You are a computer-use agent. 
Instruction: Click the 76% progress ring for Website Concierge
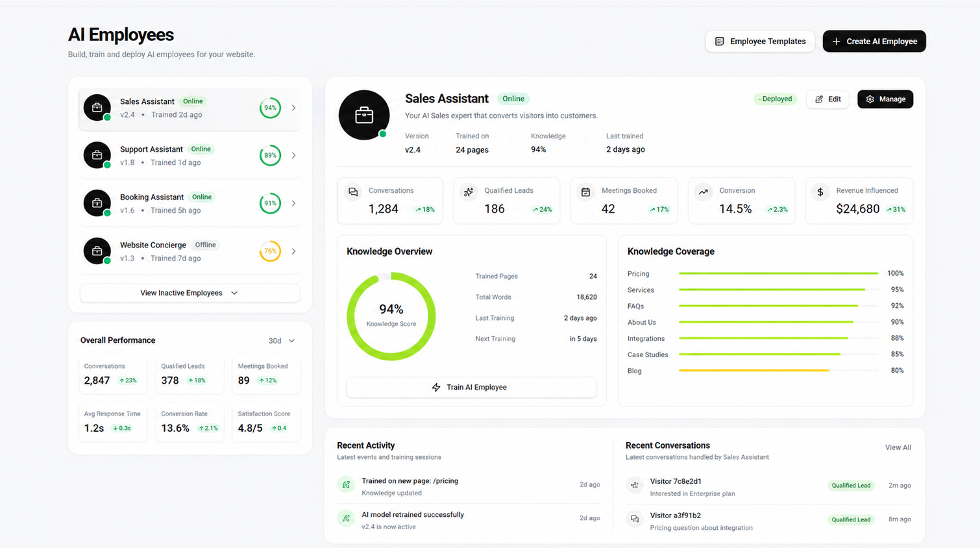(271, 251)
